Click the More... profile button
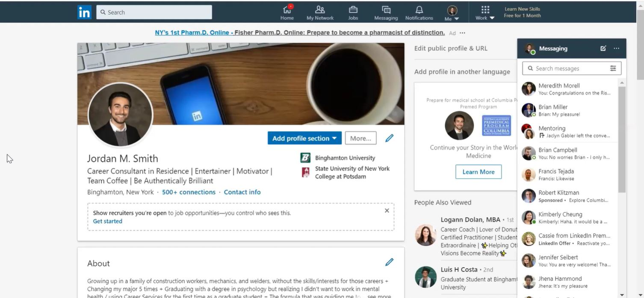The height and width of the screenshot is (298, 644). pyautogui.click(x=360, y=138)
